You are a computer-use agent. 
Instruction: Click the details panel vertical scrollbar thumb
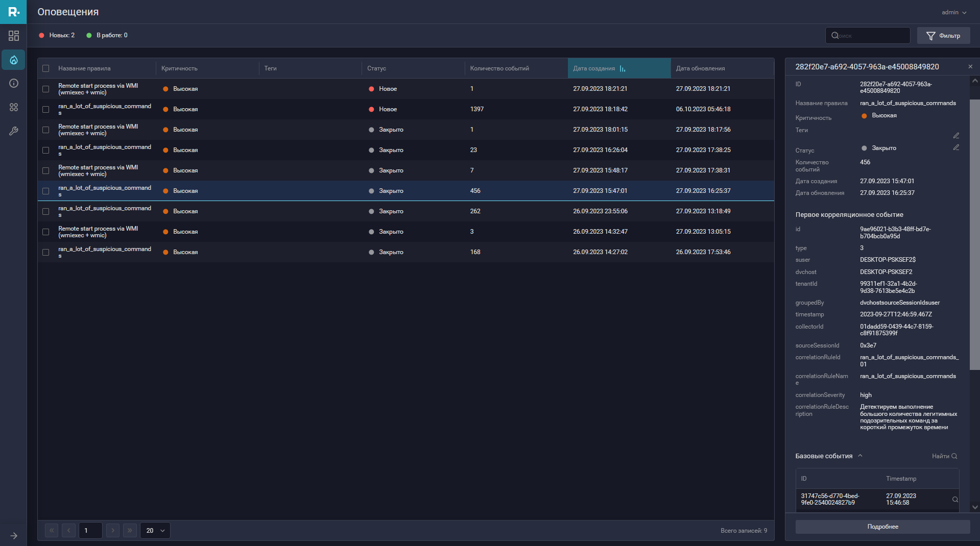[975, 235]
